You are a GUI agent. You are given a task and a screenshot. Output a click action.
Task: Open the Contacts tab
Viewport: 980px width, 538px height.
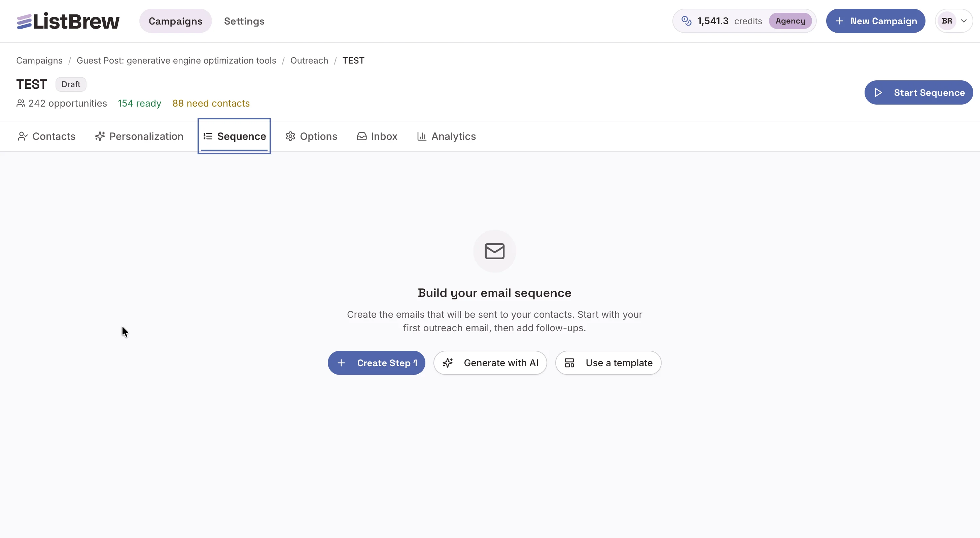pos(46,136)
